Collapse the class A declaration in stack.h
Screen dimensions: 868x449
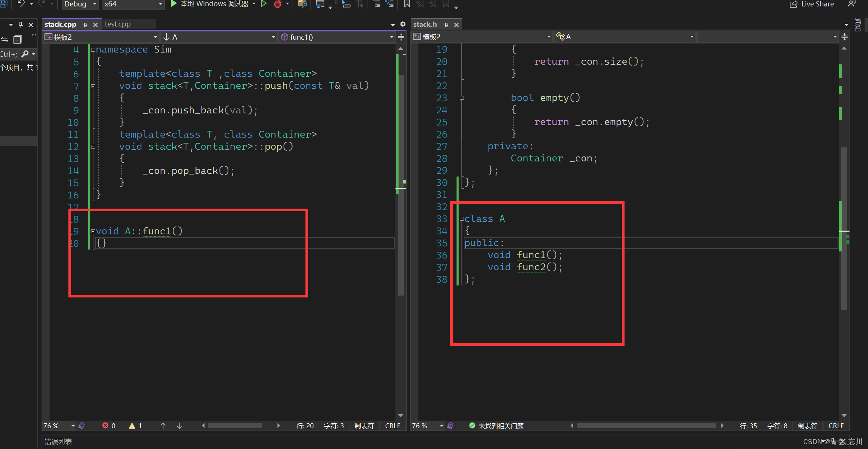(462, 219)
